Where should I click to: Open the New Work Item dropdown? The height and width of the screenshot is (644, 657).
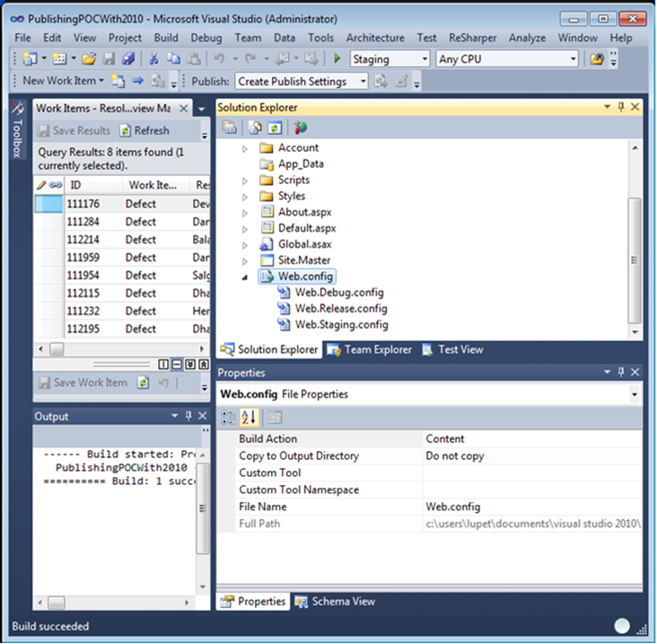(101, 81)
